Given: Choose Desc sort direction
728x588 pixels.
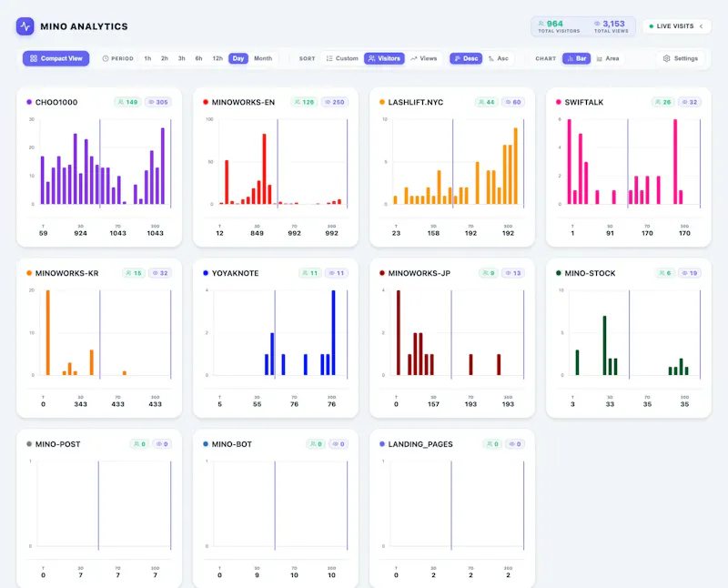Looking at the screenshot, I should (x=466, y=58).
